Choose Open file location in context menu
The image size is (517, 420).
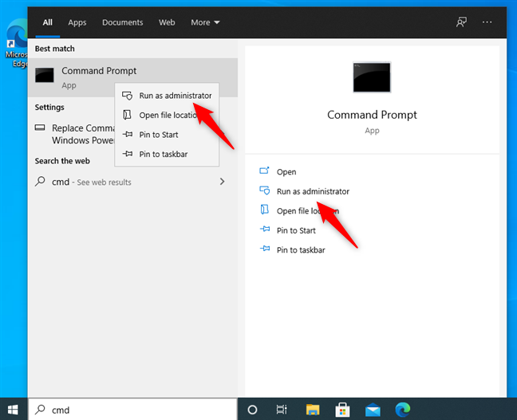[167, 115]
